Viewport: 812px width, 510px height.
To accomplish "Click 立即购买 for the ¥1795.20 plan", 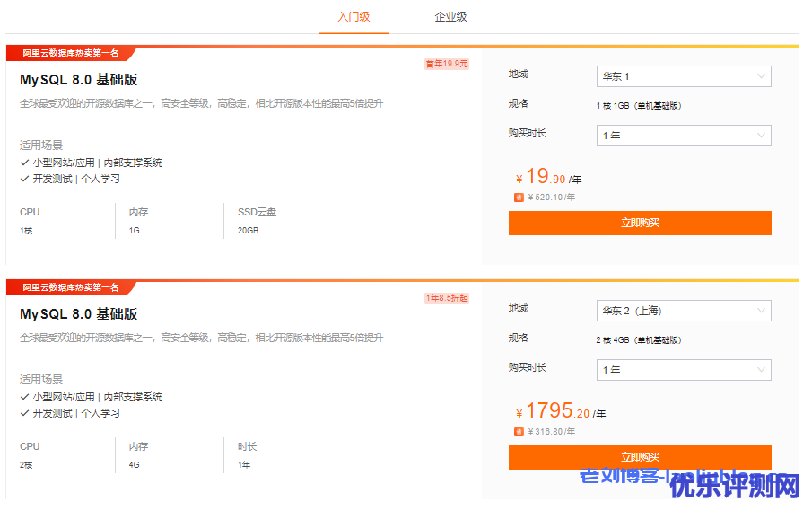I will [x=640, y=457].
